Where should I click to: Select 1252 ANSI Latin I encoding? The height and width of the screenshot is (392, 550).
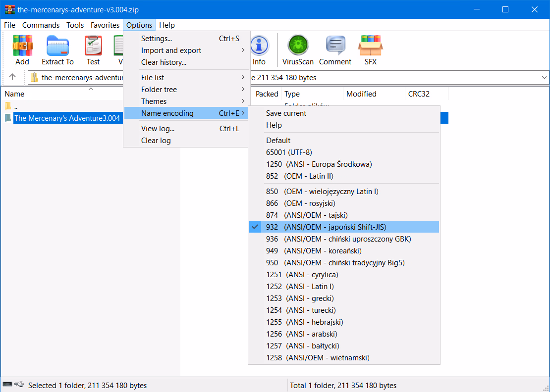[x=344, y=287]
